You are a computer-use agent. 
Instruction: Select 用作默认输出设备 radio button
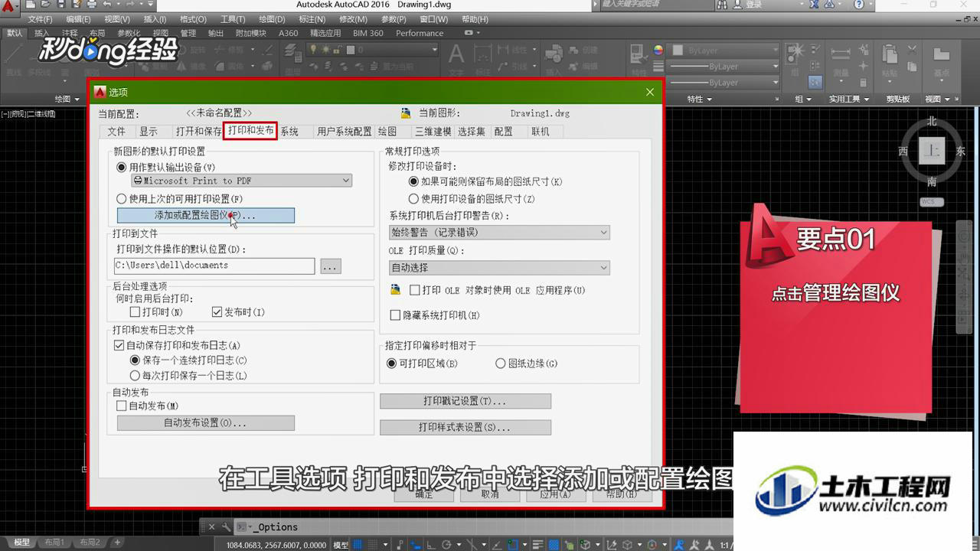[121, 167]
